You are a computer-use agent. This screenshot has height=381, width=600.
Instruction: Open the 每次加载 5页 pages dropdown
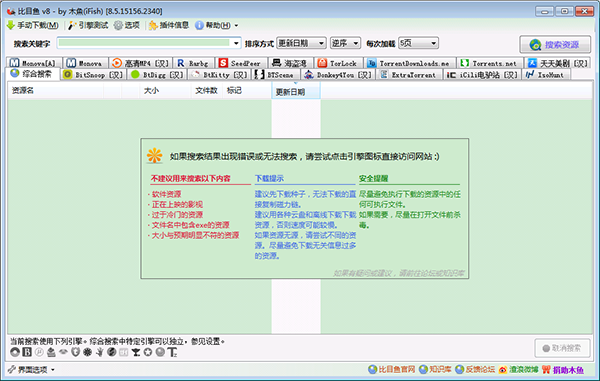418,43
